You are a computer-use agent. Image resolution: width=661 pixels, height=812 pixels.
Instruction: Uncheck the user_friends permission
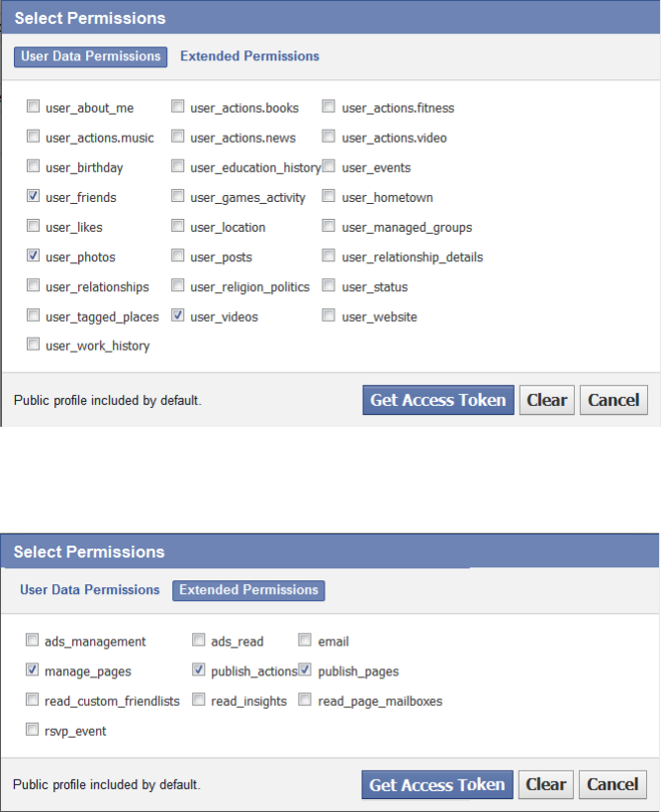pos(34,197)
